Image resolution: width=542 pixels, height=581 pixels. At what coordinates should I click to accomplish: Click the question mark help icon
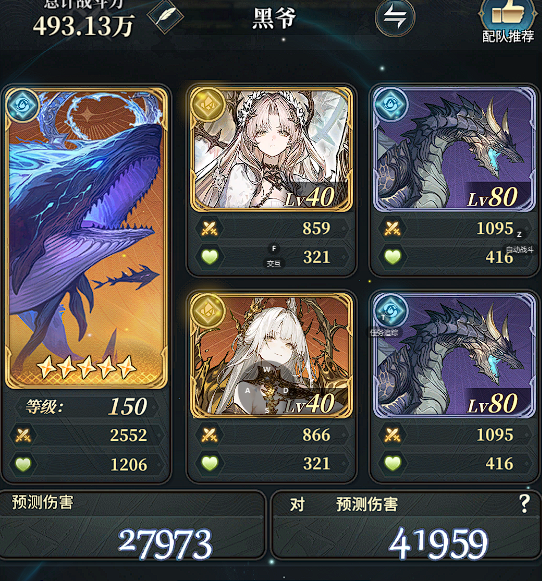pos(524,504)
